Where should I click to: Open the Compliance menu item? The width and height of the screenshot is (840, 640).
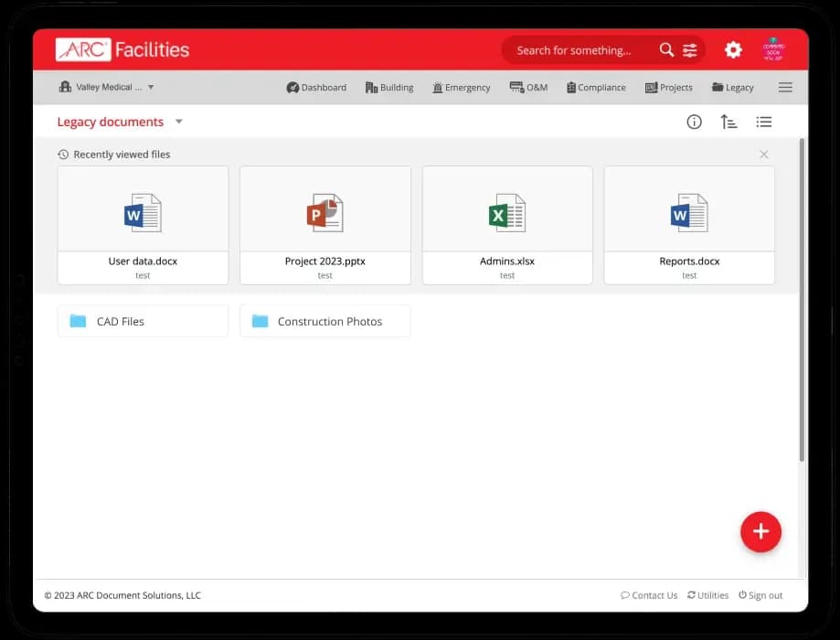595,88
